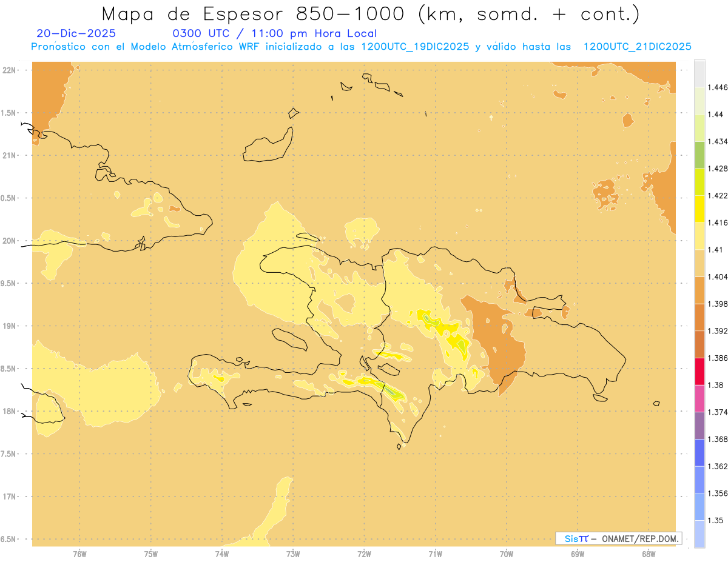Click the red legend swatch between 1.38 and 1.386

pyautogui.click(x=699, y=371)
